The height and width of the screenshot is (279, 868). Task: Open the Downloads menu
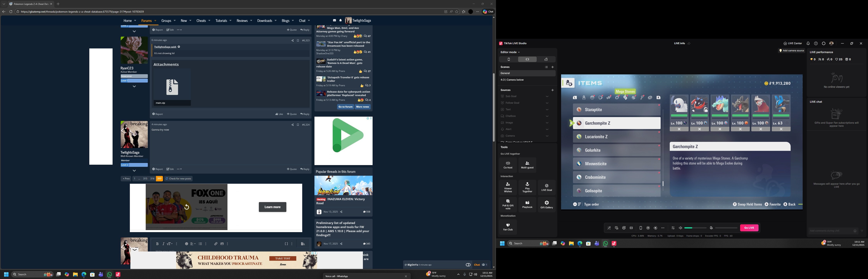264,21
